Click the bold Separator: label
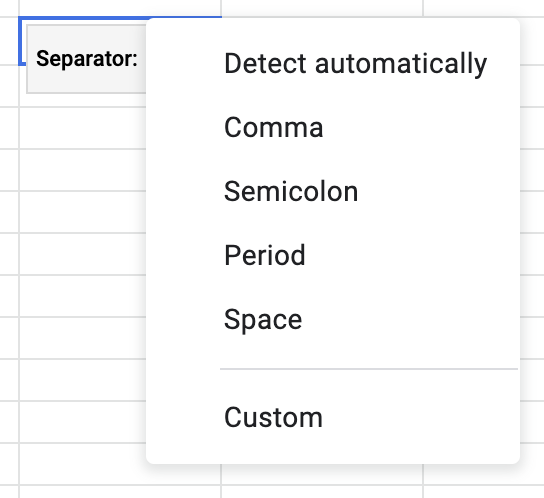The image size is (544, 498). pos(87,59)
